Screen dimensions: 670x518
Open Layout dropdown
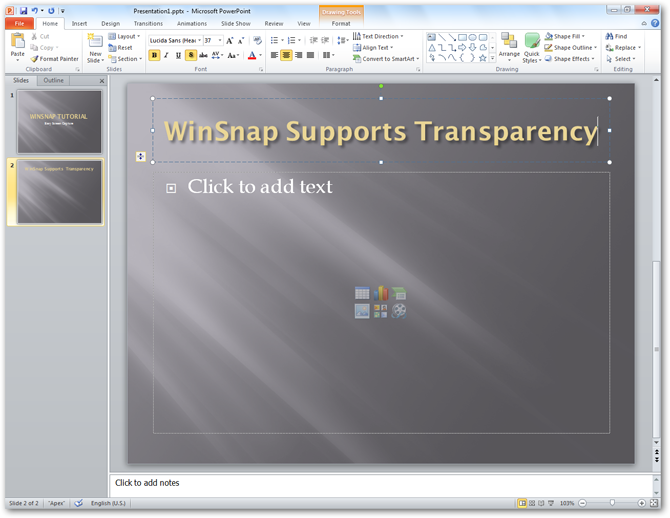(x=124, y=36)
